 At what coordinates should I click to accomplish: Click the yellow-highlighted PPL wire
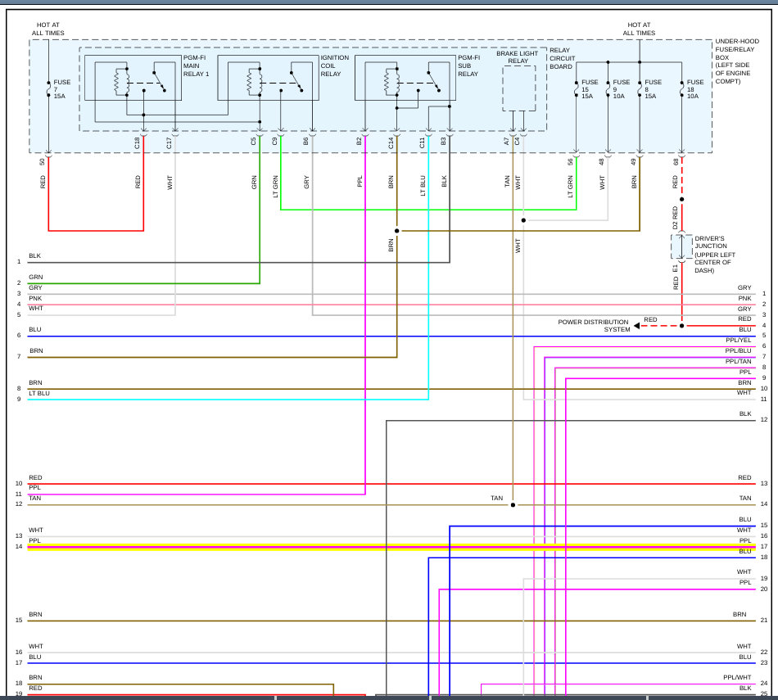391,547
